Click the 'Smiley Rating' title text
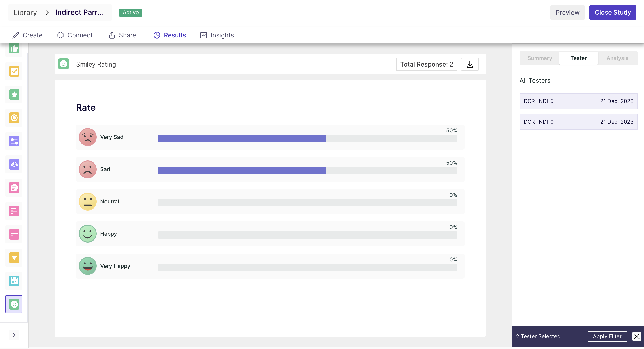The image size is (644, 349). [96, 64]
